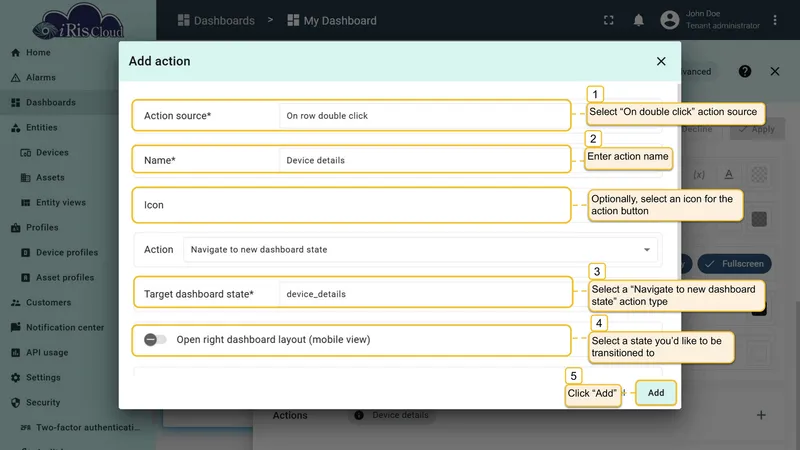Open API usage in the sidebar
This screenshot has width=800, height=450.
[x=47, y=353]
